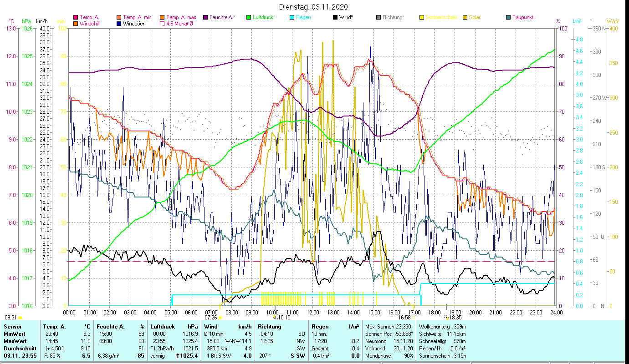Click the Max. Sonnen 23,330° entry
Viewport: 629px width, 364px height.
389,327
